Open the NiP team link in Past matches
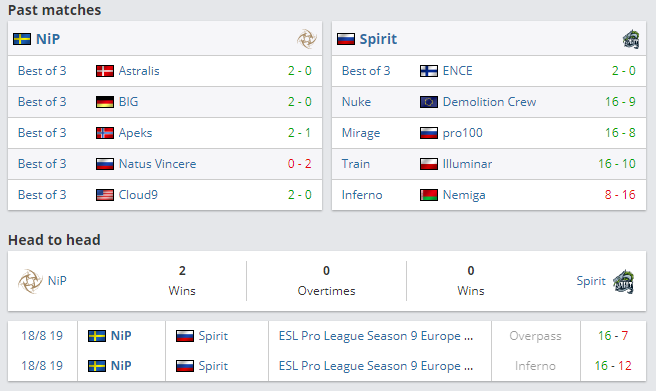The width and height of the screenshot is (656, 391). [48, 39]
